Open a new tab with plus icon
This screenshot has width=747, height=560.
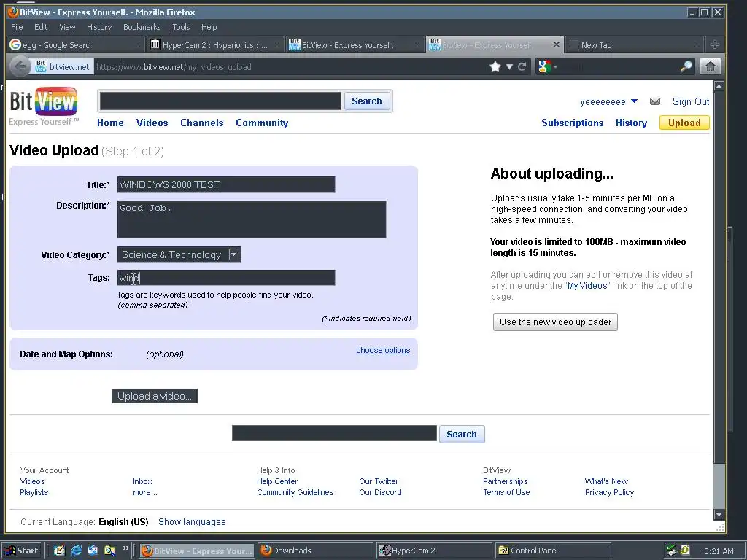(x=715, y=44)
